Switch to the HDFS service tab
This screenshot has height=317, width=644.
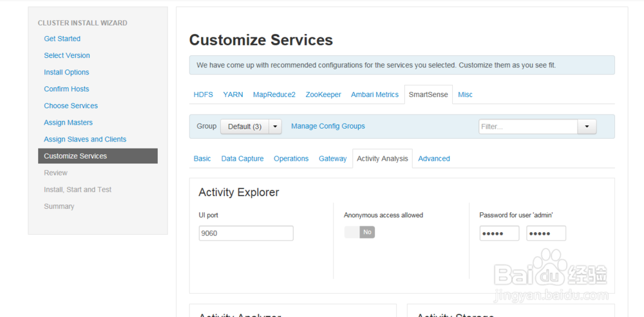coord(203,95)
